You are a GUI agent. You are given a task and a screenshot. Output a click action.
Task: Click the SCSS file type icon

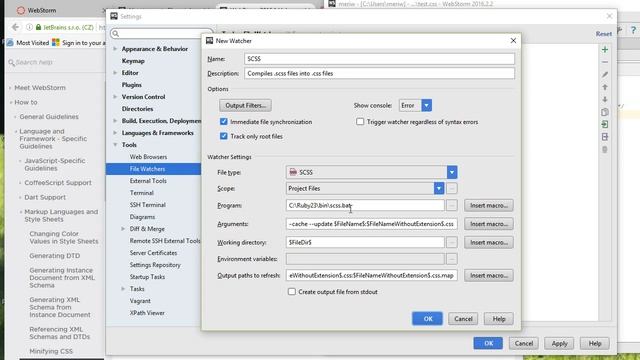293,172
